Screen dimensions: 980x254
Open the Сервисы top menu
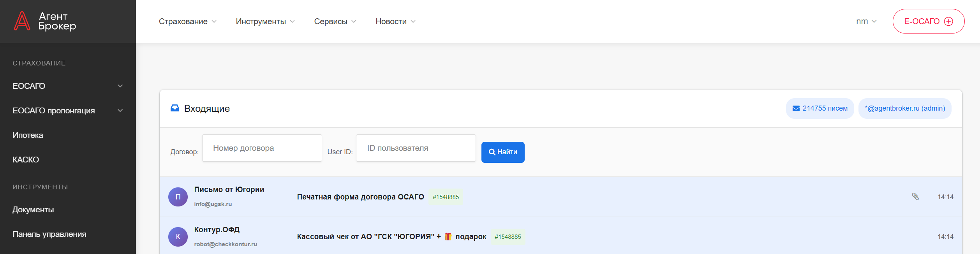[335, 21]
